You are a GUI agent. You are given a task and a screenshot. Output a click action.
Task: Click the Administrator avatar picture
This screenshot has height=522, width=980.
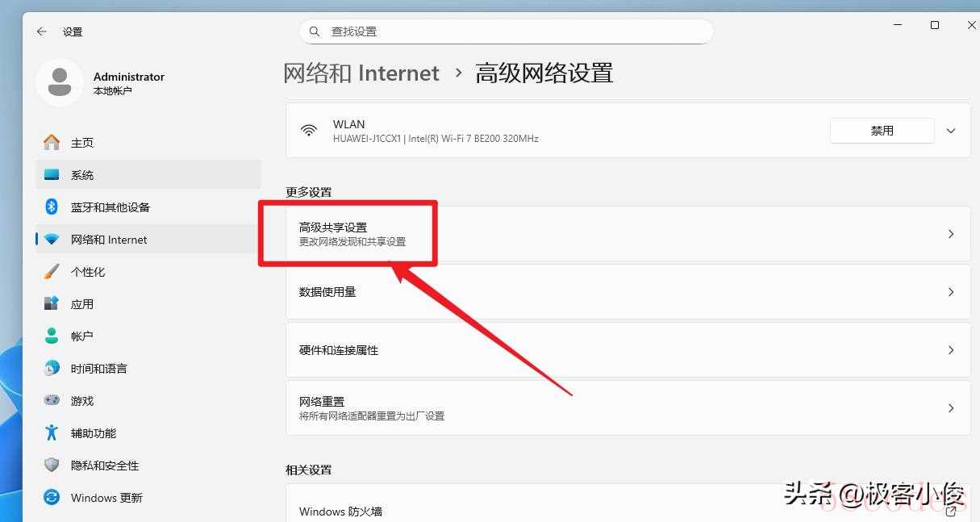(x=59, y=82)
